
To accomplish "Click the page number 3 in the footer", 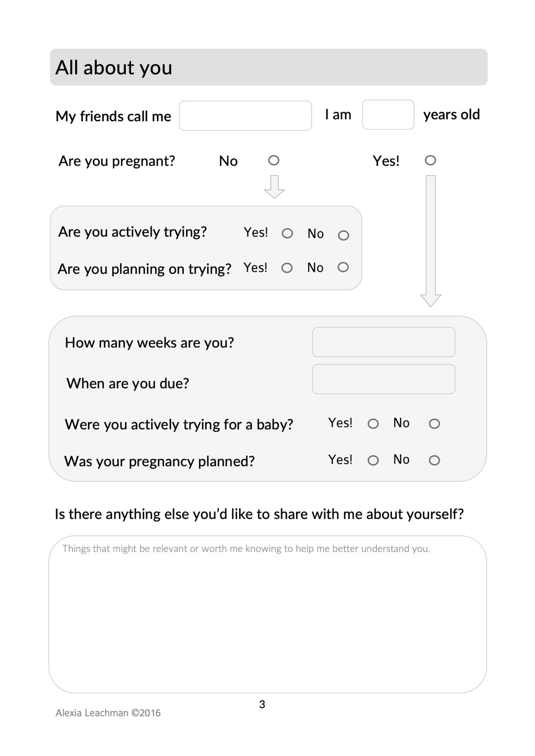I will tap(262, 705).
